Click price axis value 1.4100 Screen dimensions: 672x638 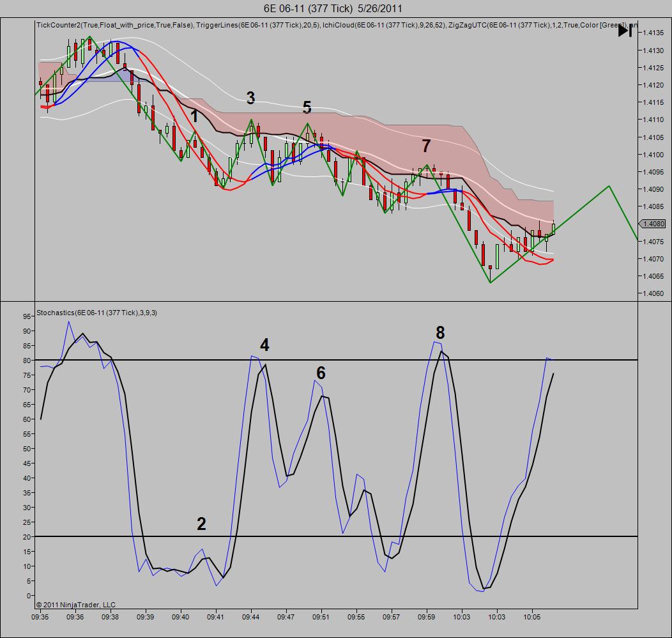point(653,155)
